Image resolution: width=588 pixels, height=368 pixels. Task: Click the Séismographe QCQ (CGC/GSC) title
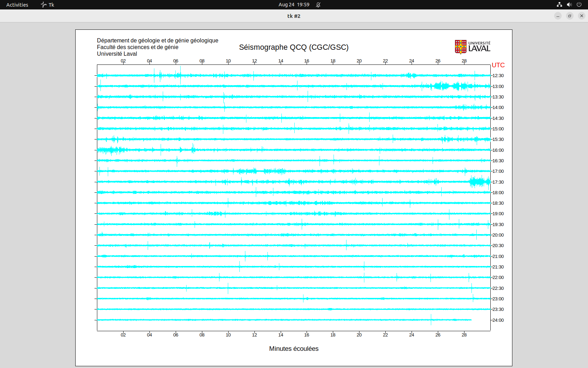[294, 47]
